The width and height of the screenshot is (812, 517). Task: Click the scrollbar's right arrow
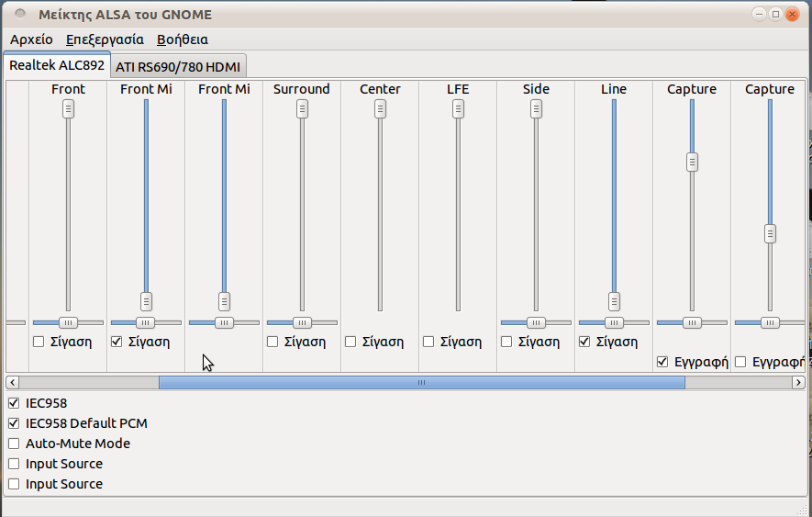(x=800, y=382)
